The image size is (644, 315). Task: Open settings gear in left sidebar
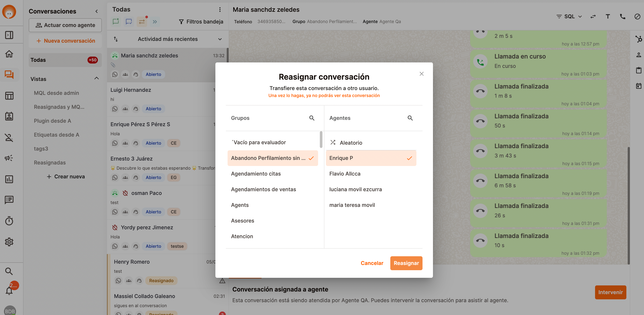(x=9, y=242)
